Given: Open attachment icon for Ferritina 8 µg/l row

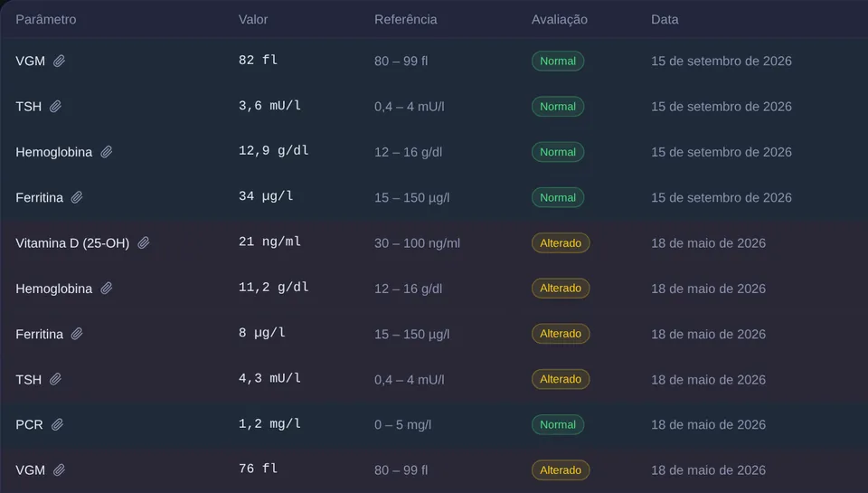Looking at the screenshot, I should pos(77,334).
